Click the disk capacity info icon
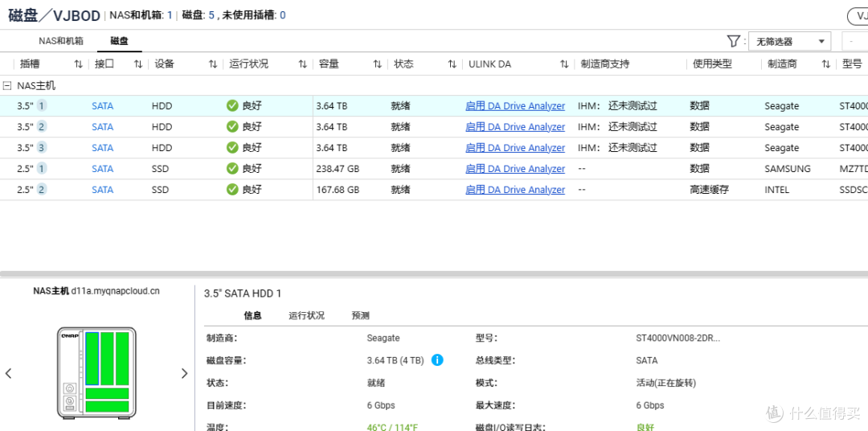The image size is (868, 431). pyautogui.click(x=437, y=360)
